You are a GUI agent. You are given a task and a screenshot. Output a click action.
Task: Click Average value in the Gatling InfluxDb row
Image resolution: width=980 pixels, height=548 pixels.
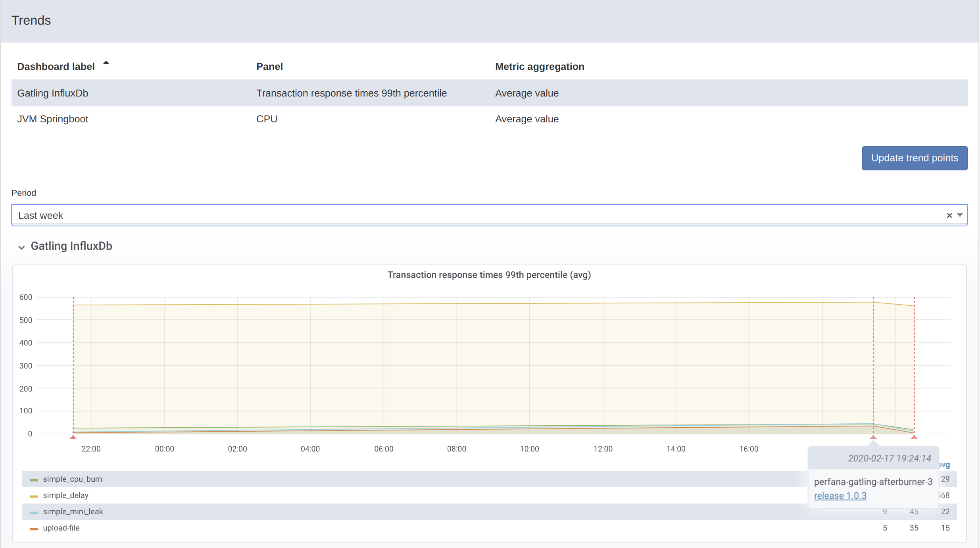pos(527,93)
